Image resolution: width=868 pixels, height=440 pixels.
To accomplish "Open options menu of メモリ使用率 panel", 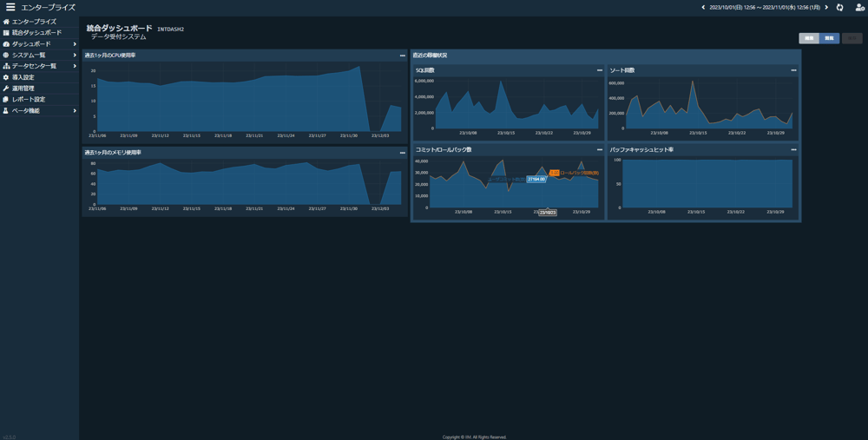I will (403, 153).
